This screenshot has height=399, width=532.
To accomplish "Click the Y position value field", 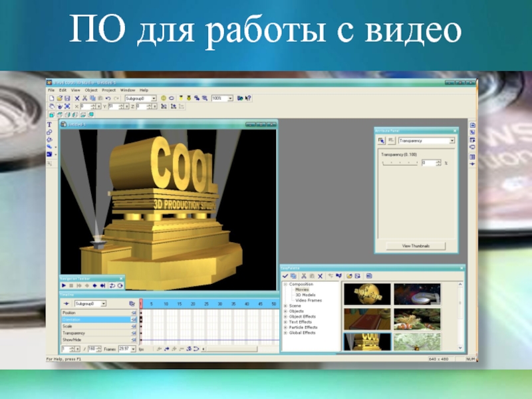I will 114,106.
